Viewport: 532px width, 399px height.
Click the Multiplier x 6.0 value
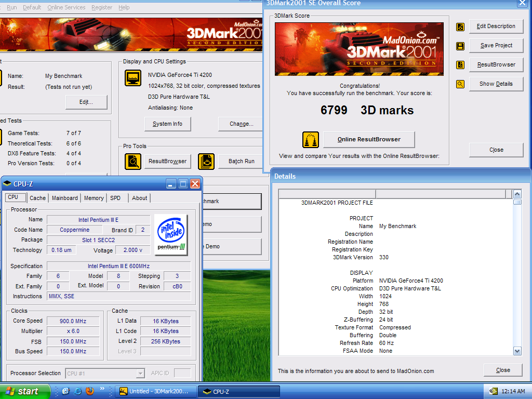[x=73, y=331]
